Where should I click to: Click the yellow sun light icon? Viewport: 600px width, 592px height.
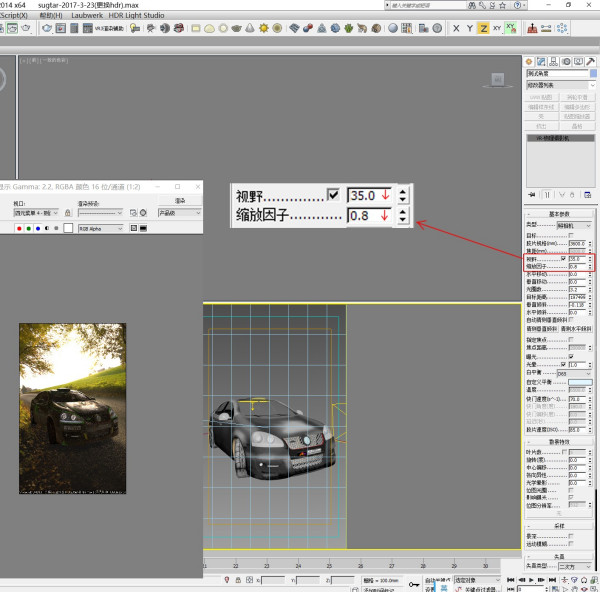click(264, 28)
